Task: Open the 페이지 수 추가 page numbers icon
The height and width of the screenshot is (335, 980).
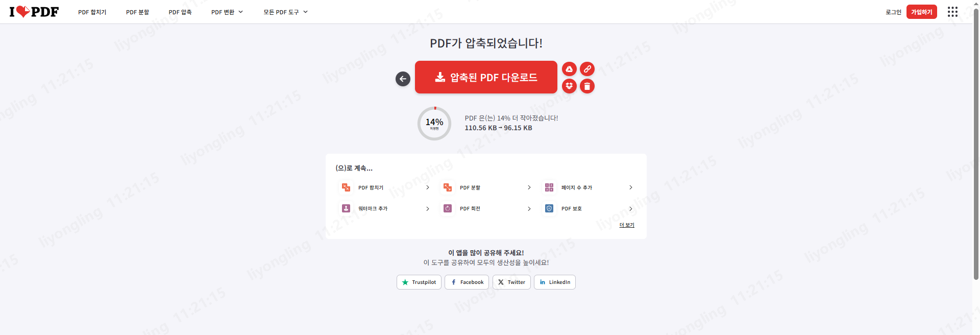Action: point(549,187)
